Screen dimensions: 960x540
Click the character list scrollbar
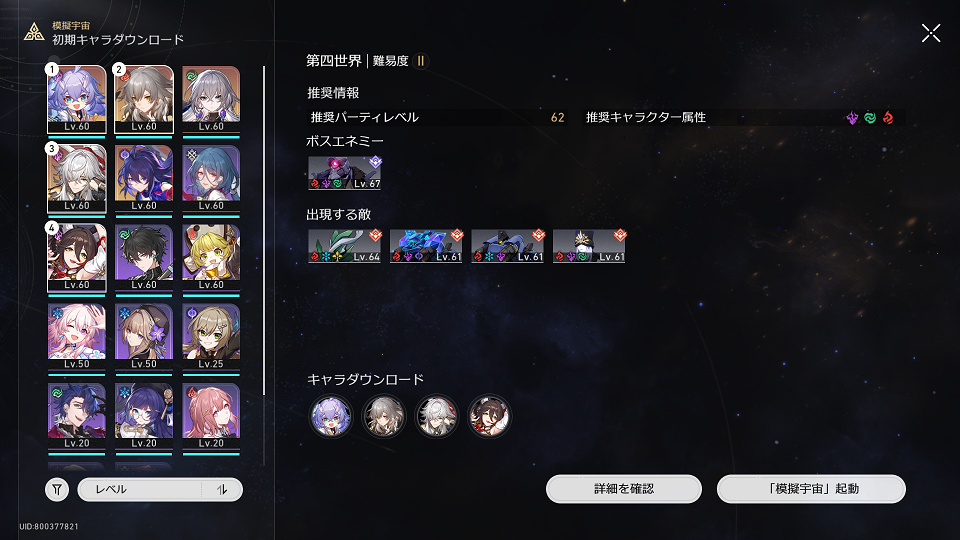coord(264,231)
